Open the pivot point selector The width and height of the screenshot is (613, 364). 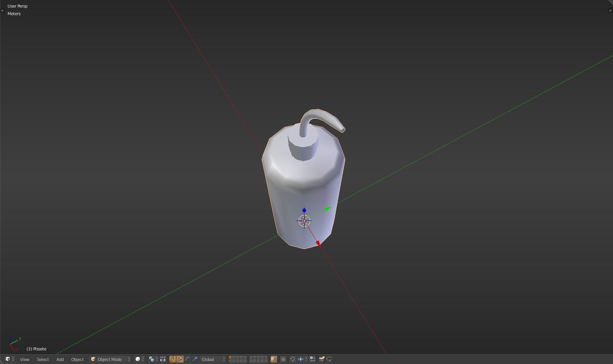pyautogui.click(x=153, y=359)
